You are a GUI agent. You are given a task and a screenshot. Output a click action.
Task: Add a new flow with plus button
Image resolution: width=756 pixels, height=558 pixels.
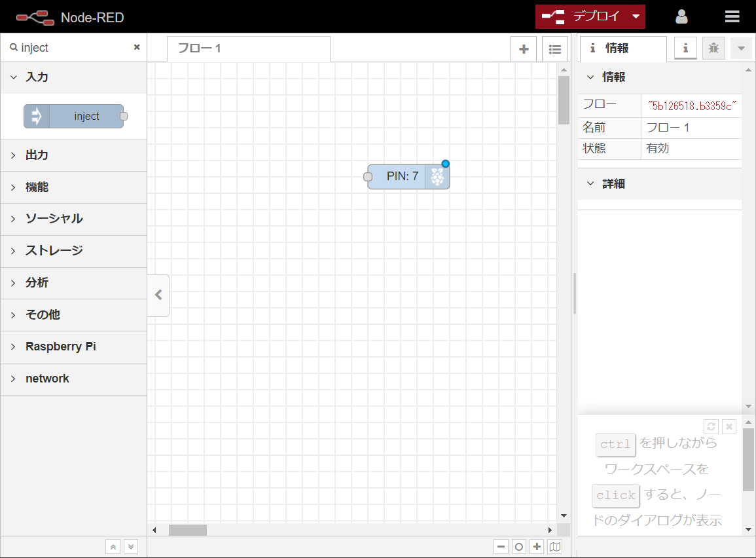click(x=524, y=49)
